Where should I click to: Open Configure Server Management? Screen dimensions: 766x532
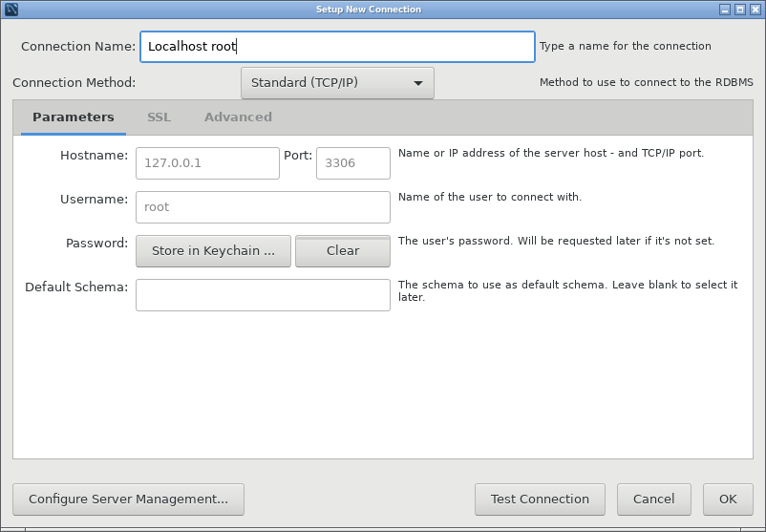[x=129, y=500]
